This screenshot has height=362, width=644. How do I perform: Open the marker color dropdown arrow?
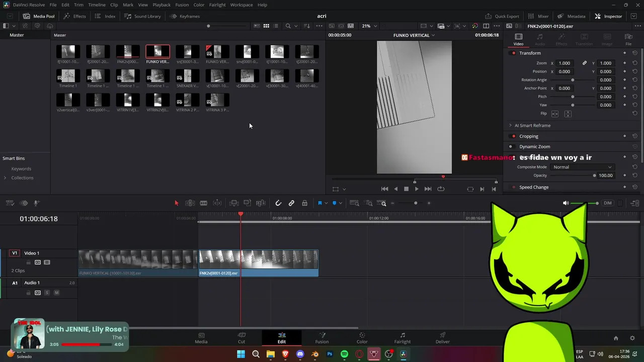[x=341, y=203]
